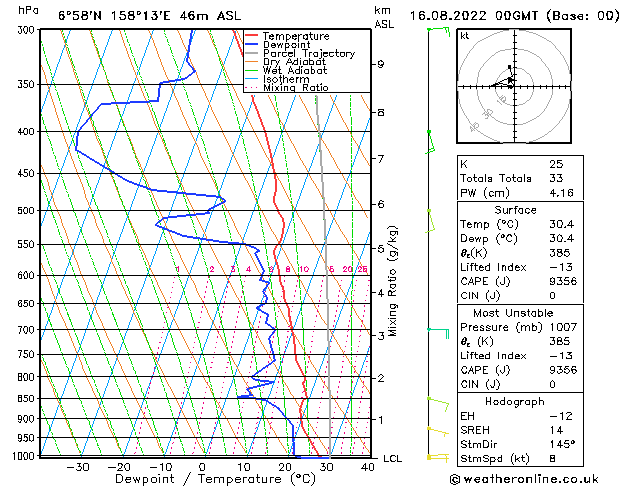
Task: Click the SREH value 14
Action: click(x=556, y=430)
